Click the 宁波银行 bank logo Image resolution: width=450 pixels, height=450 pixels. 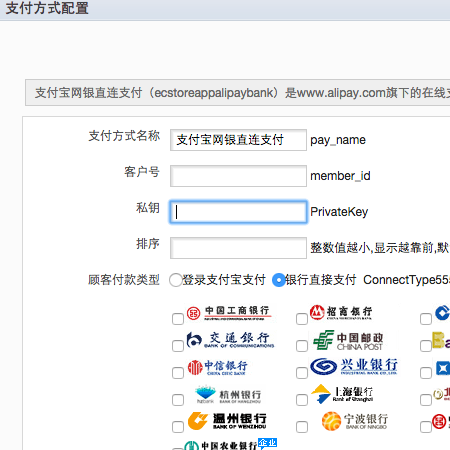coord(355,421)
